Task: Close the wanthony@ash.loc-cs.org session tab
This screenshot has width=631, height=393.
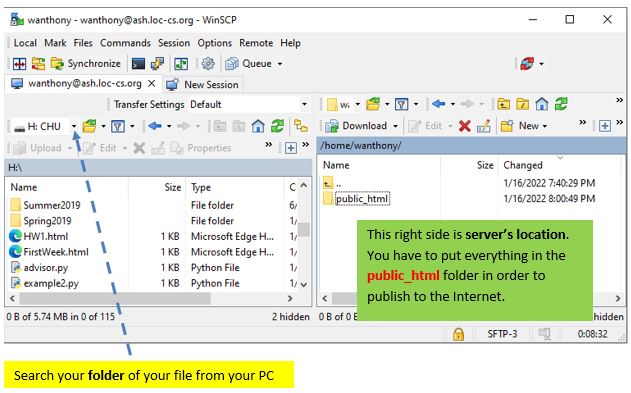Action: point(152,84)
